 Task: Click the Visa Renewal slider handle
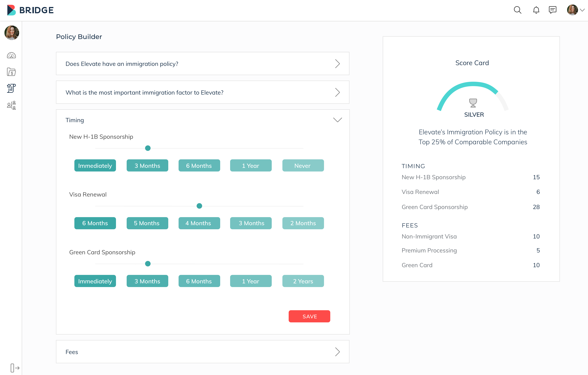coord(199,206)
